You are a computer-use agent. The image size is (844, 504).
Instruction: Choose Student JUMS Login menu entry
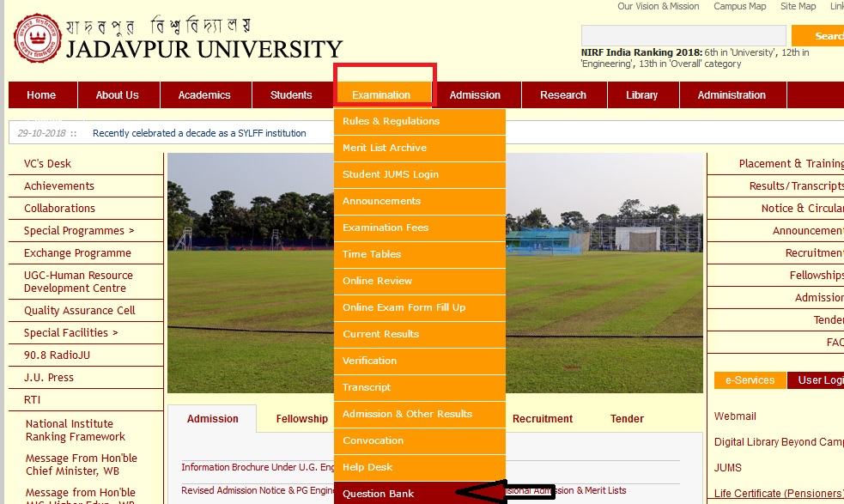[x=419, y=174]
